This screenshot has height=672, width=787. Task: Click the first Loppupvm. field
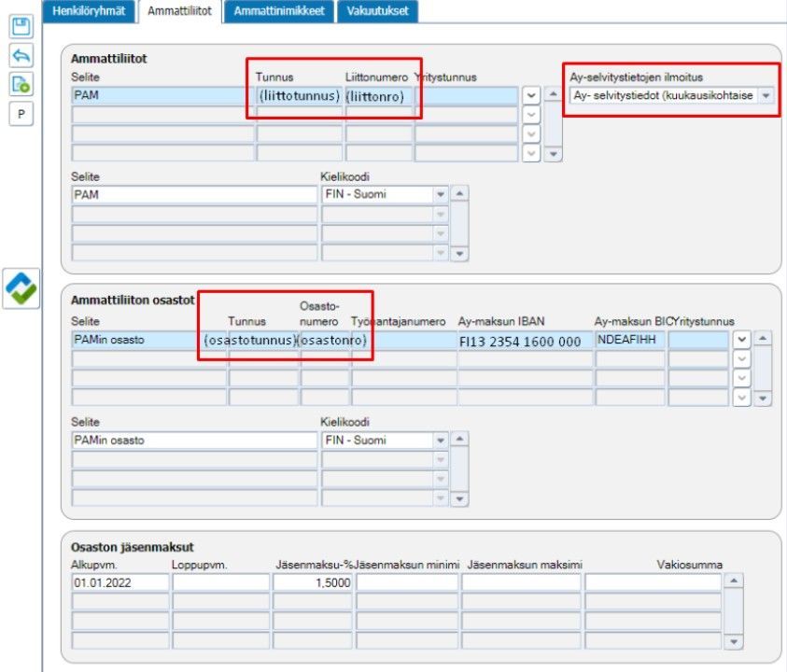[x=221, y=582]
